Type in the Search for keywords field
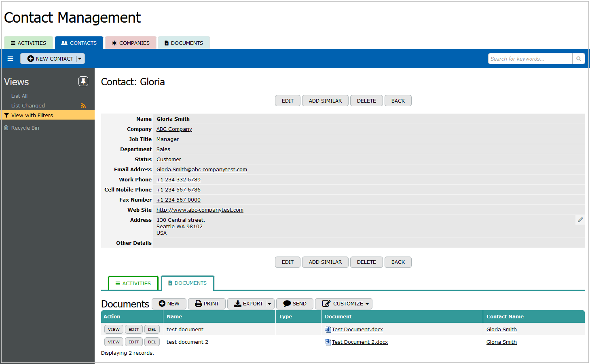This screenshot has height=364, width=590. (530, 59)
